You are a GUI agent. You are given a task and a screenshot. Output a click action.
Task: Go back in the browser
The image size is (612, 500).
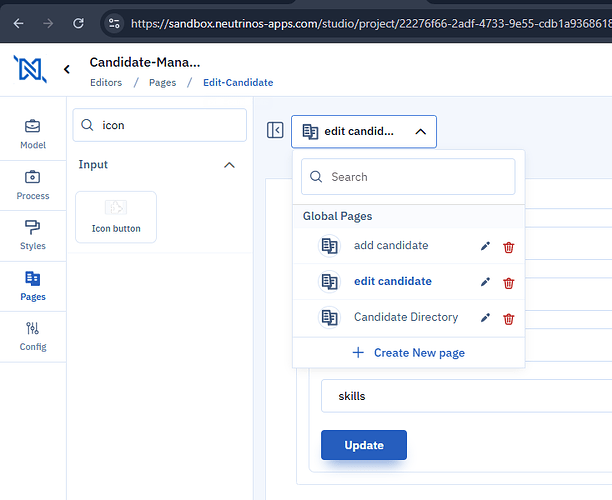coord(18,23)
